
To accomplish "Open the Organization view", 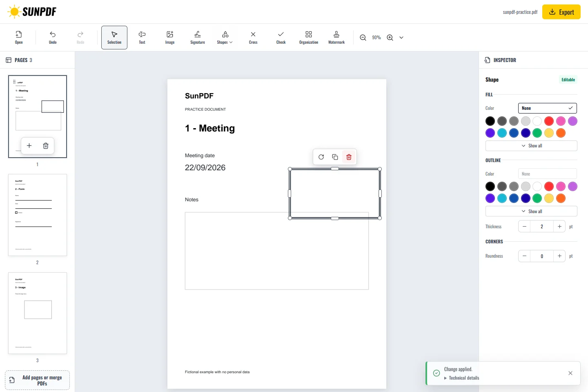I will click(309, 38).
